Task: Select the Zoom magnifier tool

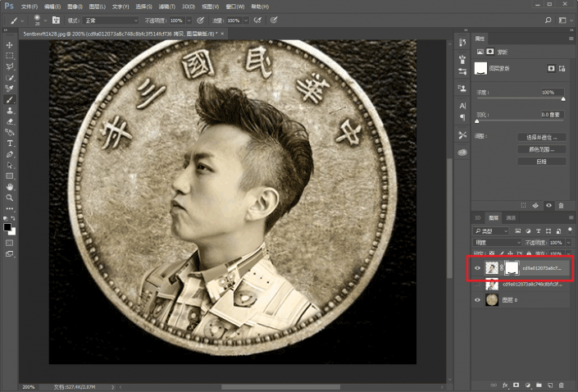Action: tap(10, 198)
